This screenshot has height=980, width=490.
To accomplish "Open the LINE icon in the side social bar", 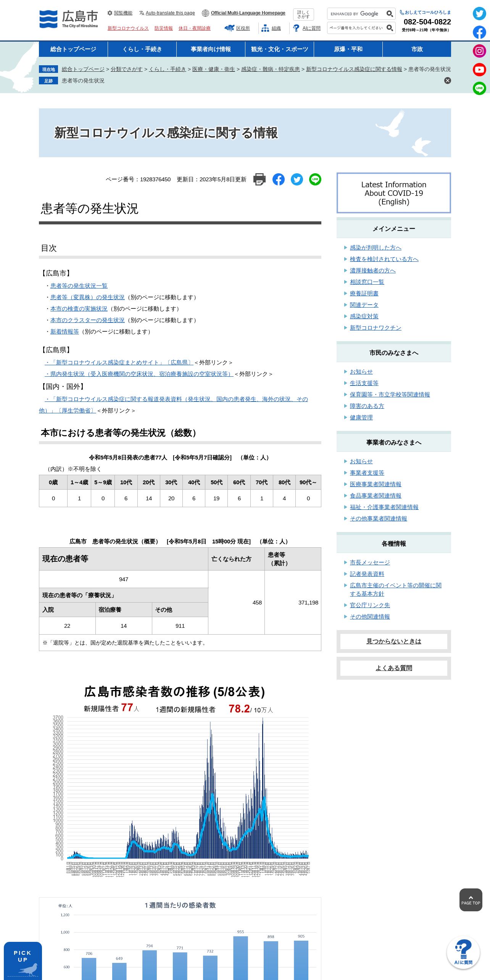I will tap(479, 89).
